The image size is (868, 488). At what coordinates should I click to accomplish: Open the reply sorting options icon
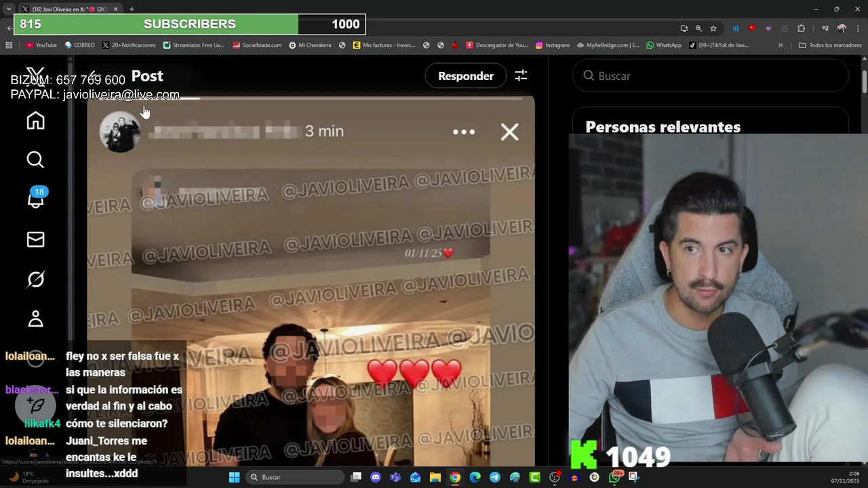521,76
